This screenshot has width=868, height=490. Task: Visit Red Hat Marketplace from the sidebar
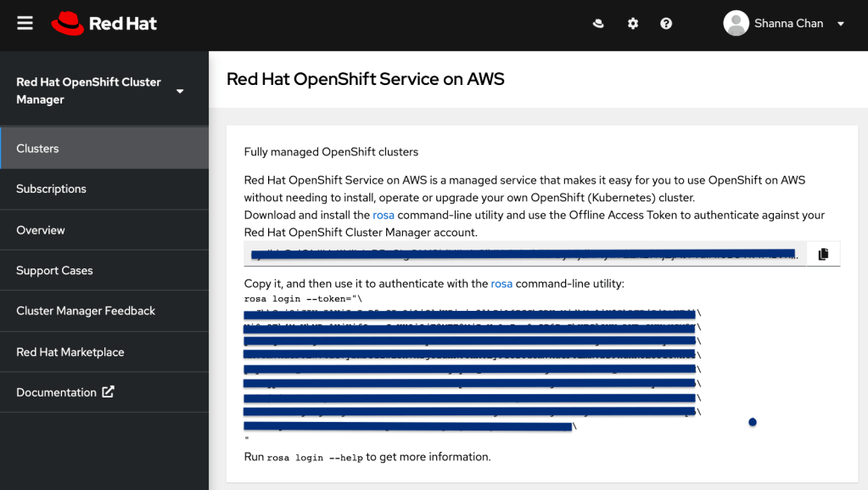(70, 352)
